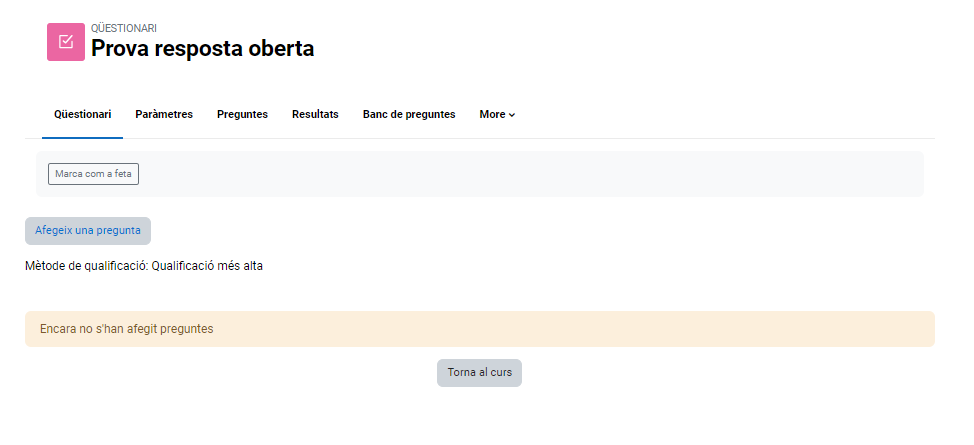This screenshot has height=445, width=974.
Task: Click the 'Mètode de qualificació' text
Action: point(86,266)
